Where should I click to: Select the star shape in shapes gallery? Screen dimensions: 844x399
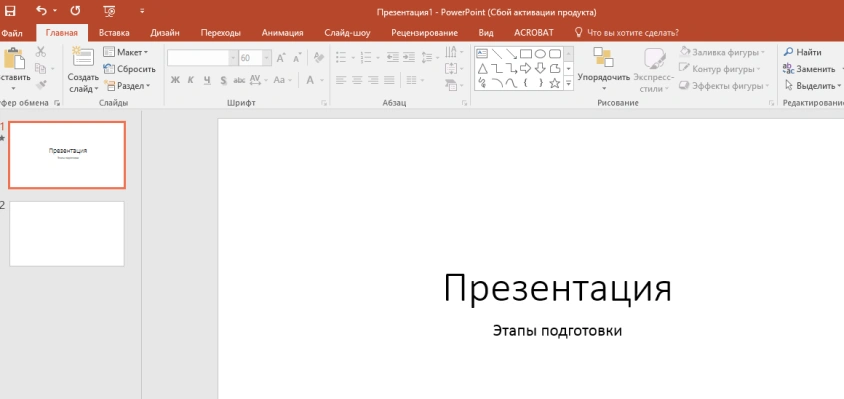(554, 83)
